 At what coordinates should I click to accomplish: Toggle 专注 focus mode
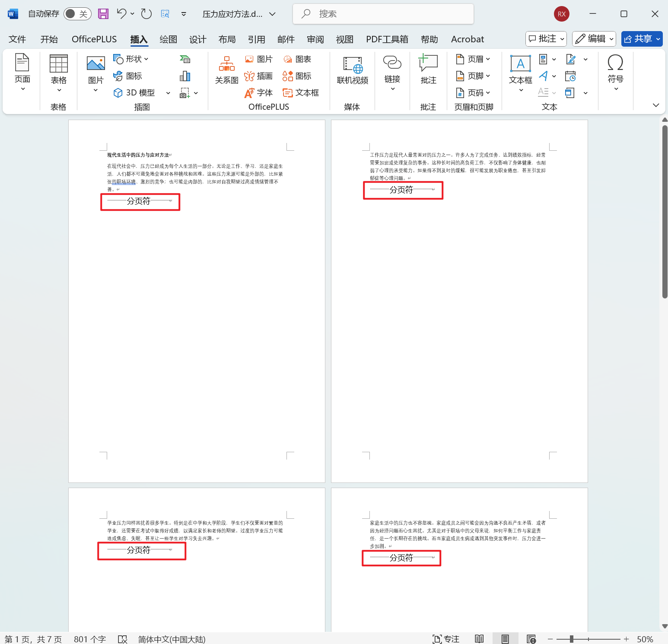click(446, 639)
